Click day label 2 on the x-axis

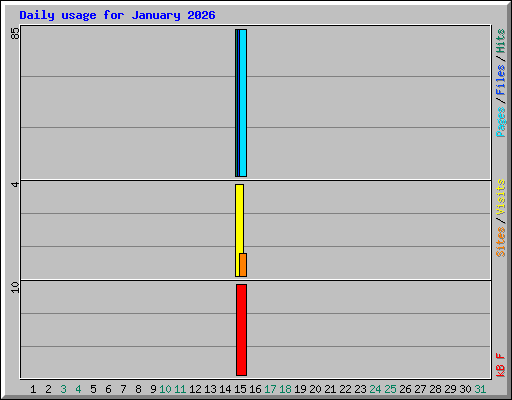(48, 389)
